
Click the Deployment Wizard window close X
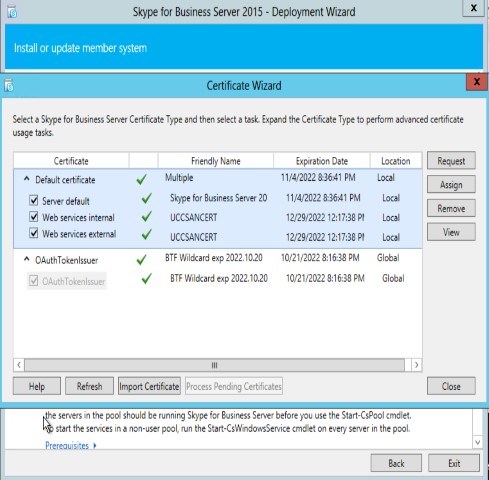473,8
